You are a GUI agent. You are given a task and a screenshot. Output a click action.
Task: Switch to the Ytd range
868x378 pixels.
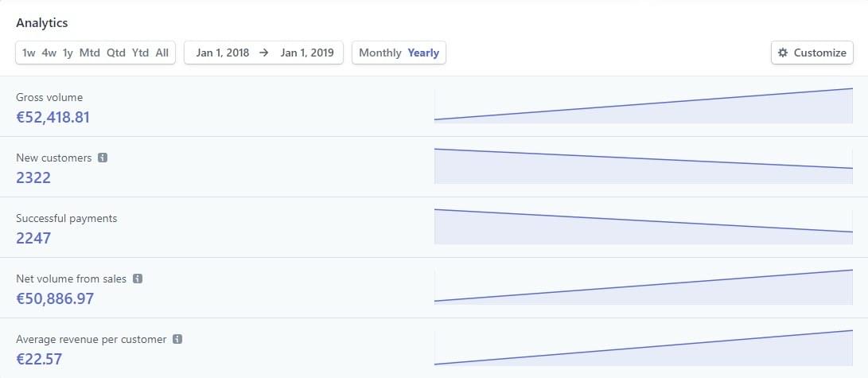[140, 53]
